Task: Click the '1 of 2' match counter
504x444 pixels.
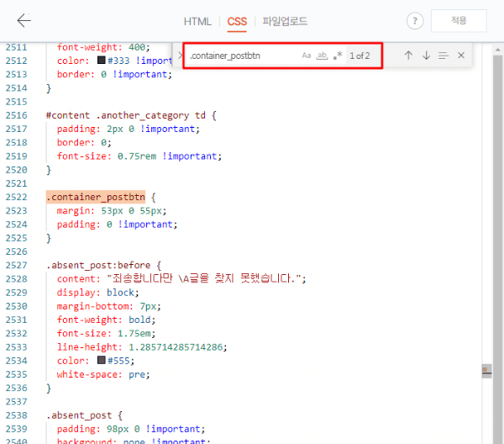Action: (x=360, y=56)
